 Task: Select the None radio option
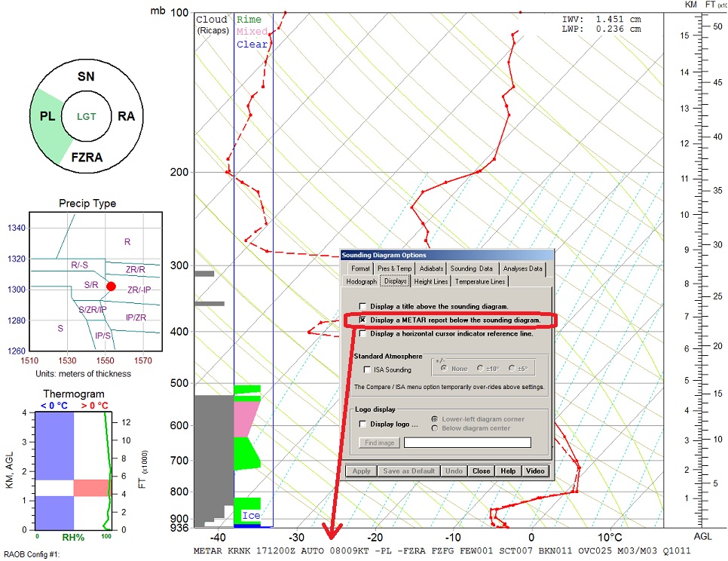444,368
